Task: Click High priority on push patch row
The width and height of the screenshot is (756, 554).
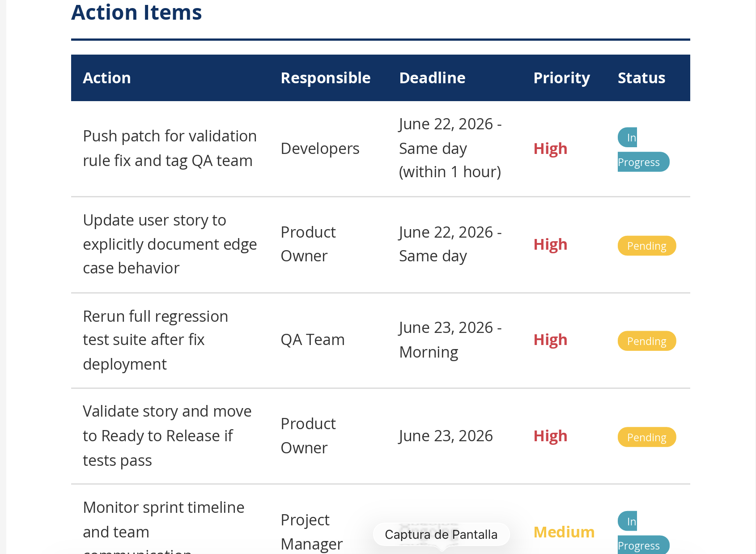Action: pyautogui.click(x=550, y=149)
